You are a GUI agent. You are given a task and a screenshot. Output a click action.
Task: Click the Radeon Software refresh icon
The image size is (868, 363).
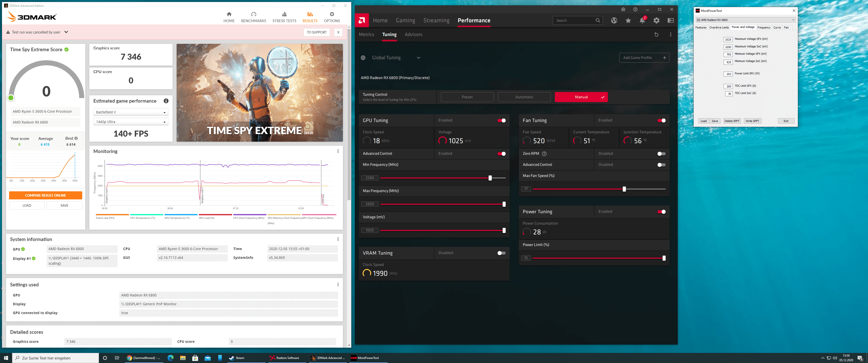point(656,34)
